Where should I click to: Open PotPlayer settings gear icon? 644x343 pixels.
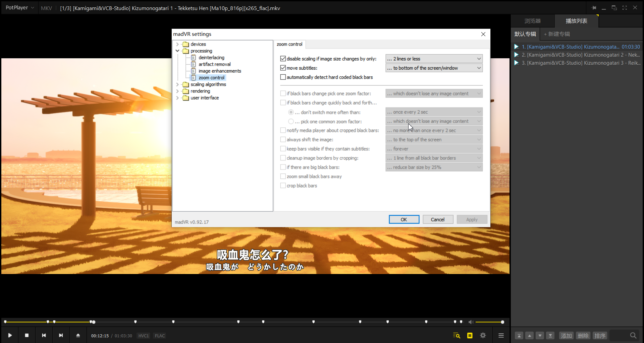pos(483,335)
